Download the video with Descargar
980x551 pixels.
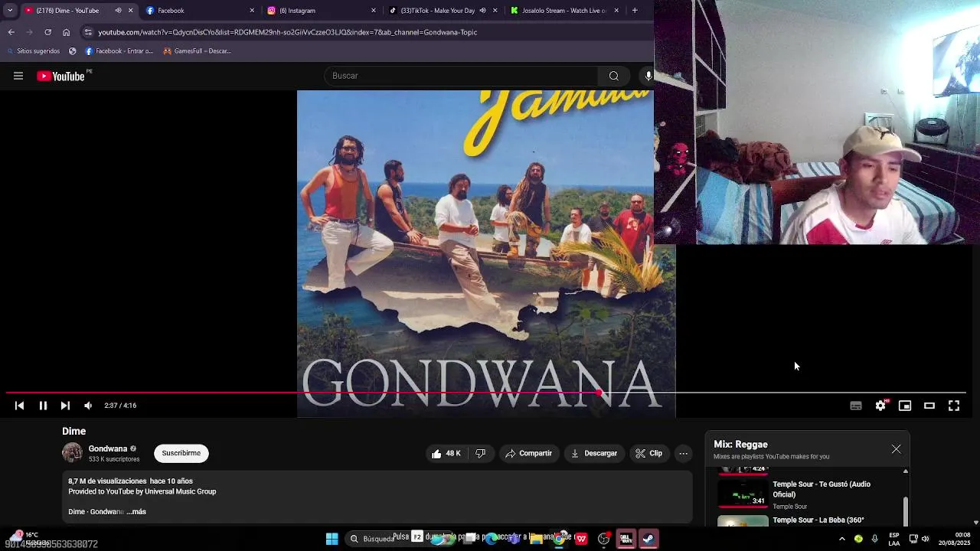click(x=593, y=453)
